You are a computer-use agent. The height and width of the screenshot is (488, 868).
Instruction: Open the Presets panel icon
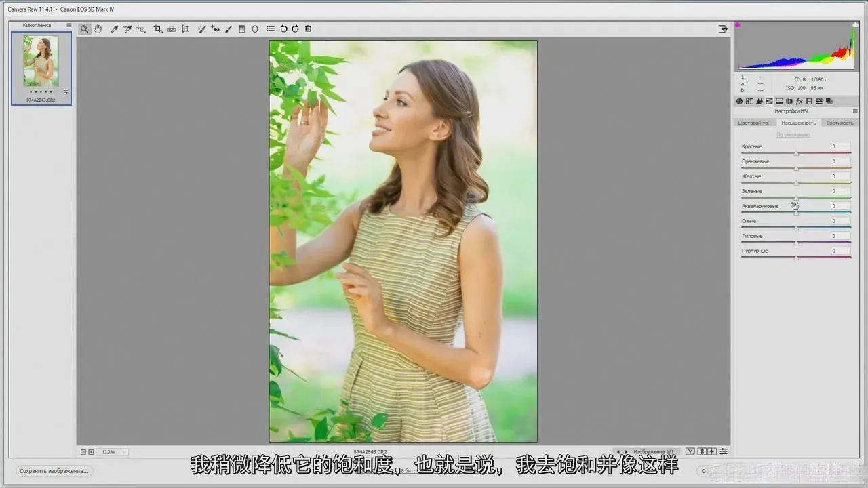pyautogui.click(x=819, y=101)
